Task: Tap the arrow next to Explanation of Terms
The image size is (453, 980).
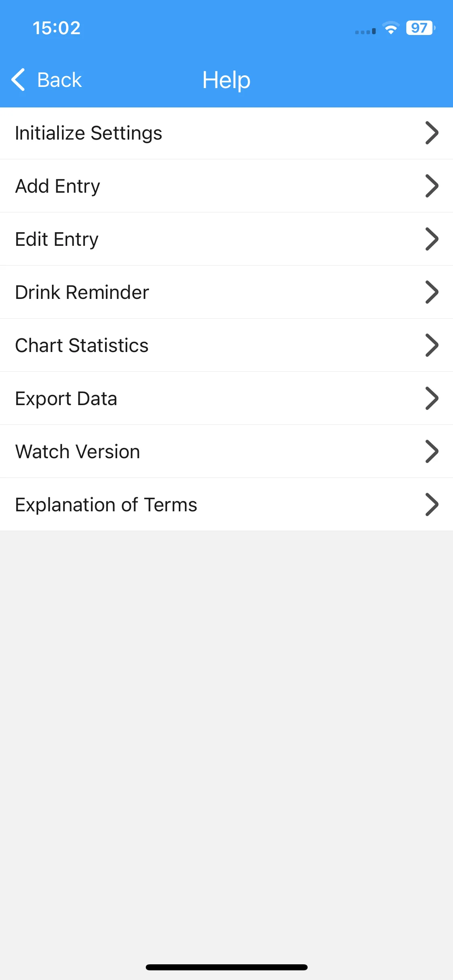Action: (x=432, y=504)
